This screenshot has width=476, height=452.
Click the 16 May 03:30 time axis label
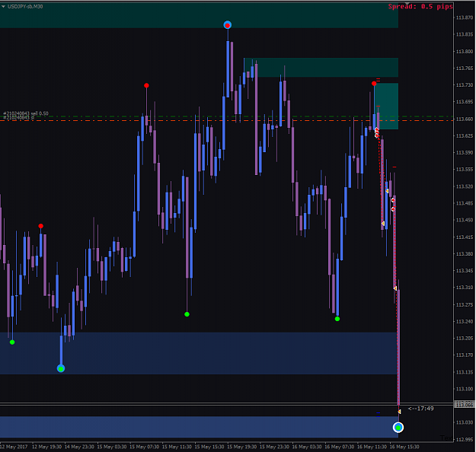[x=307, y=447]
